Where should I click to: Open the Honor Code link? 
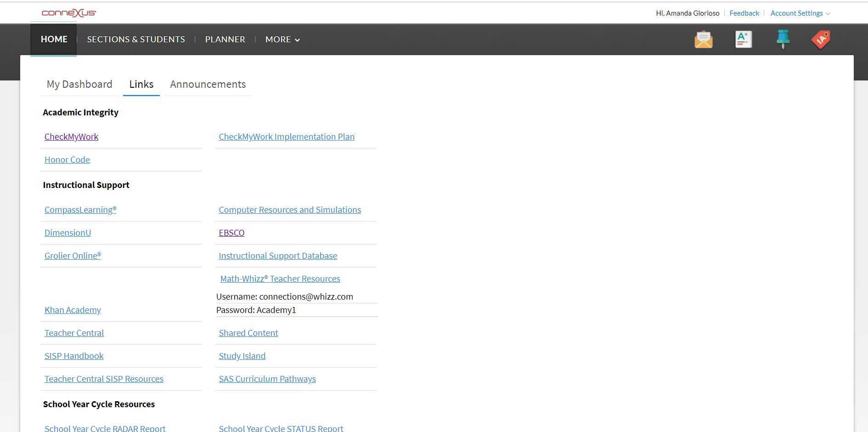tap(67, 159)
